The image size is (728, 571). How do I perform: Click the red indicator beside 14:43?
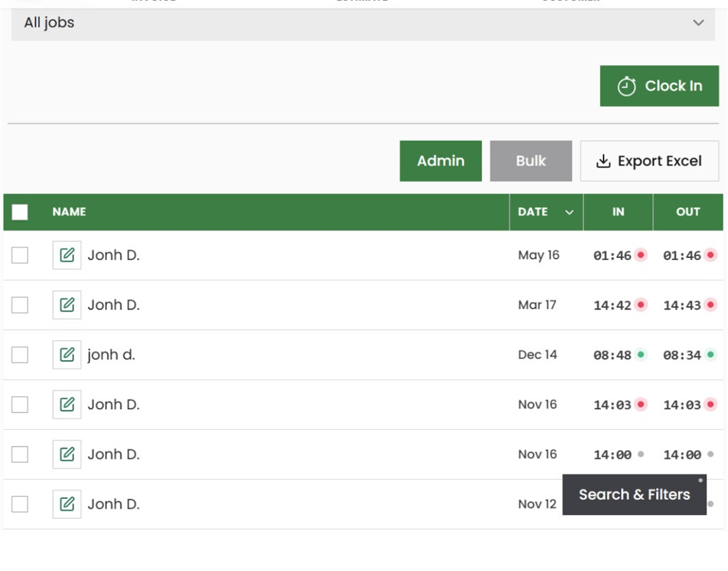711,305
